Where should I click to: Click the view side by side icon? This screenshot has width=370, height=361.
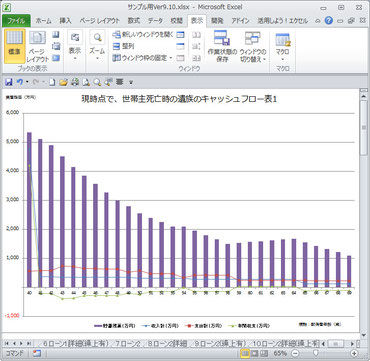pos(197,34)
